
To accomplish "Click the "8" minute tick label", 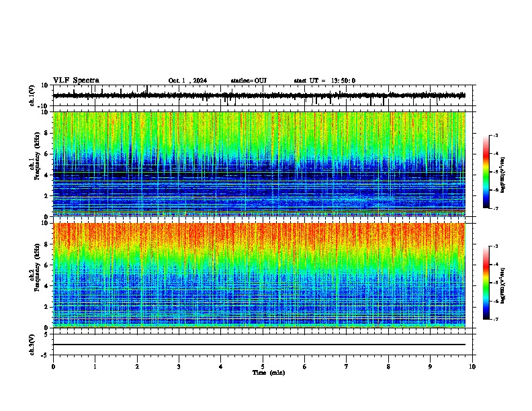I will click(x=388, y=367).
